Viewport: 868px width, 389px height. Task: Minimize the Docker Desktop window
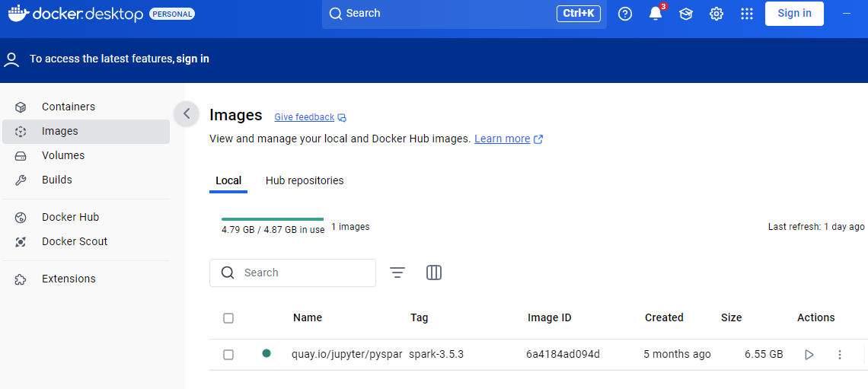tap(847, 13)
